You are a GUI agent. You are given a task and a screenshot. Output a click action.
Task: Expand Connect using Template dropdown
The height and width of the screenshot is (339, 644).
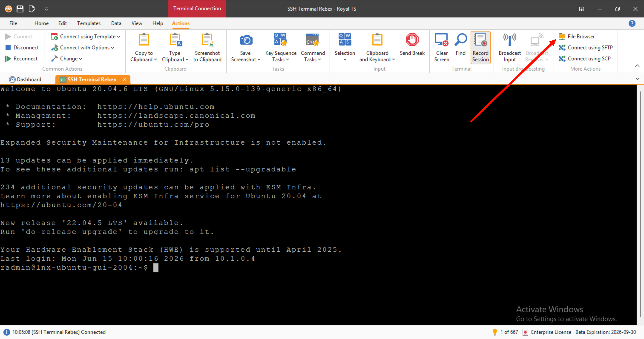(x=85, y=36)
